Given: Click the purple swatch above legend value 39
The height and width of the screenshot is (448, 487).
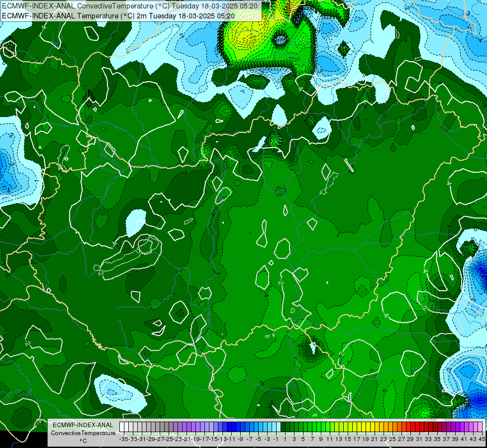Looking at the screenshot, I should tap(453, 427).
